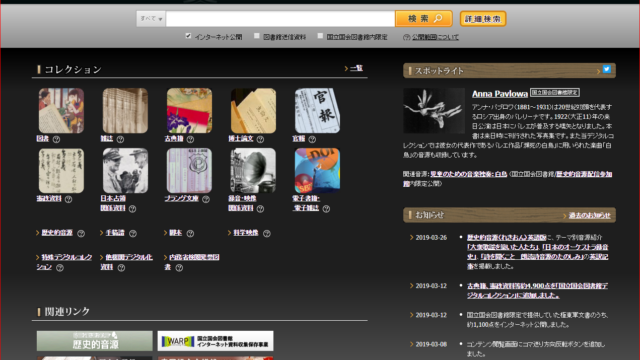The width and height of the screenshot is (640, 360).
Task: Click the help icon next to 憲政資料
Action: (68, 199)
